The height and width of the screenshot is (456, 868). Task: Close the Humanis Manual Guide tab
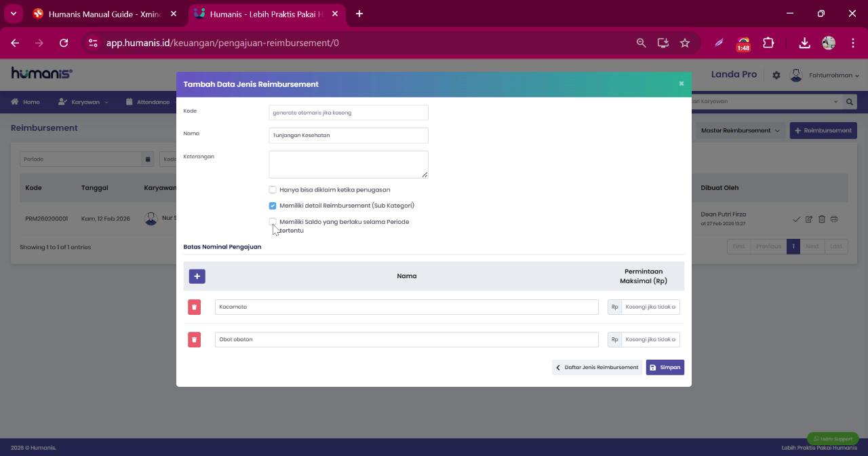click(174, 14)
